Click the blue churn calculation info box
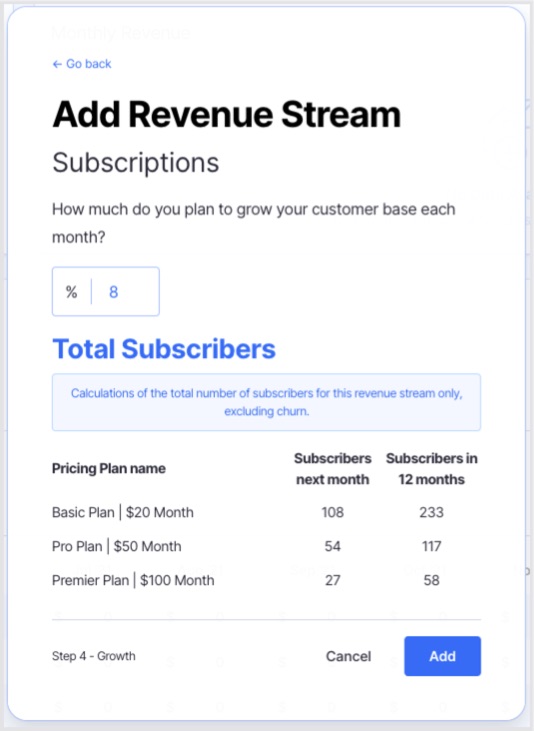Viewport: 534px width, 731px height. tap(266, 402)
